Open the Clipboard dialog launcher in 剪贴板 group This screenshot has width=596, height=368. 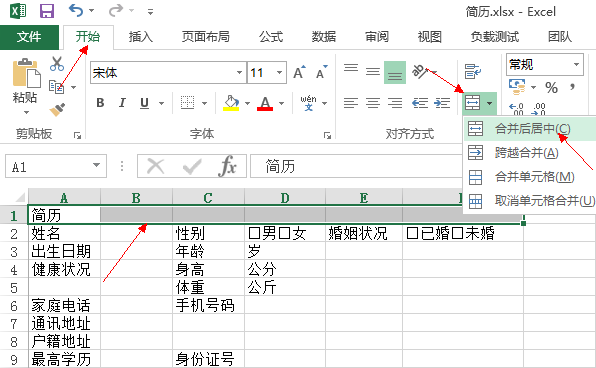78,135
